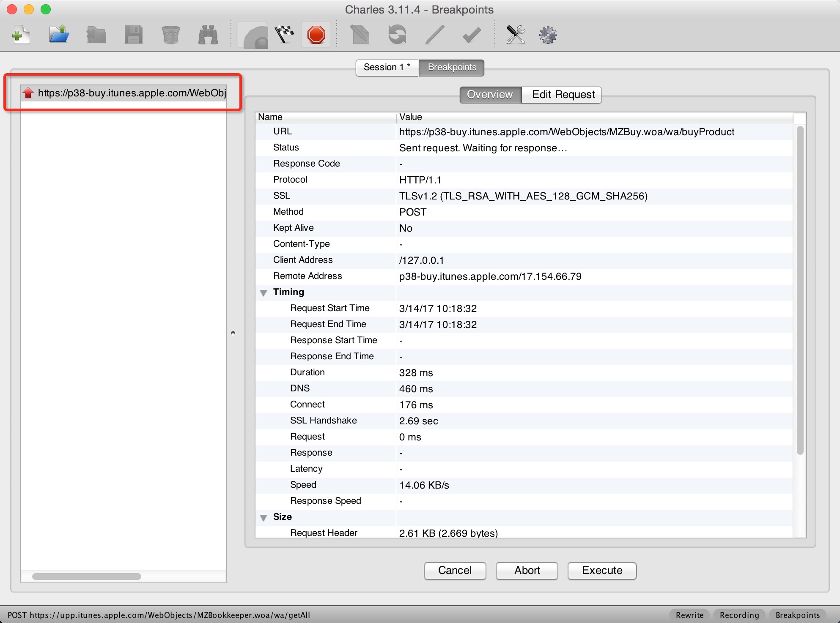Select the Edit Request panel tab
This screenshot has width=840, height=623.
[562, 94]
